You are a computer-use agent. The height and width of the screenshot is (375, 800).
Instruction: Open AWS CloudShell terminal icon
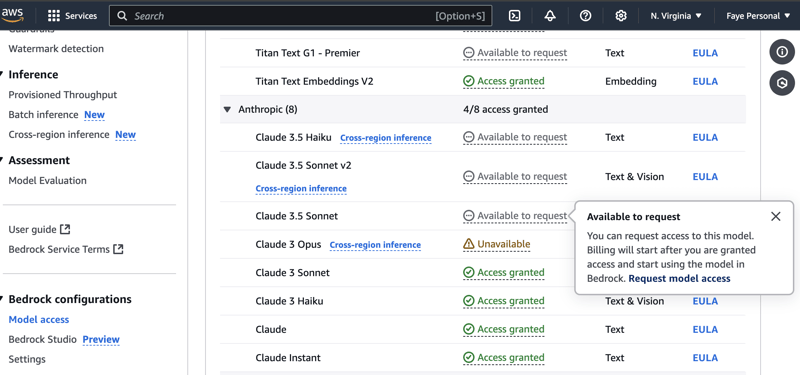pyautogui.click(x=515, y=16)
